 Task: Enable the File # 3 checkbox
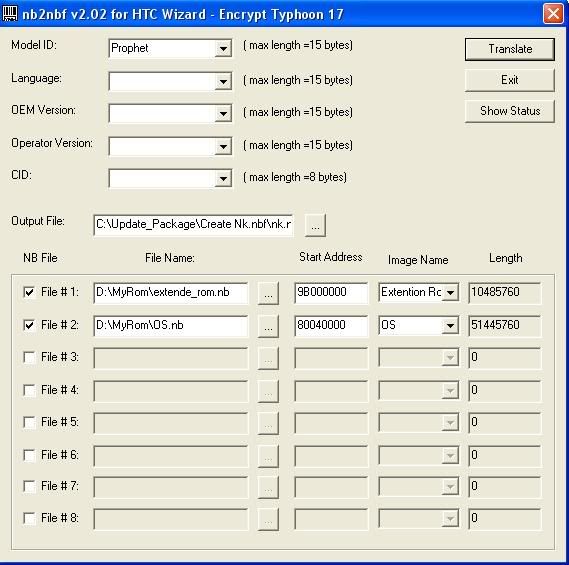tap(29, 357)
